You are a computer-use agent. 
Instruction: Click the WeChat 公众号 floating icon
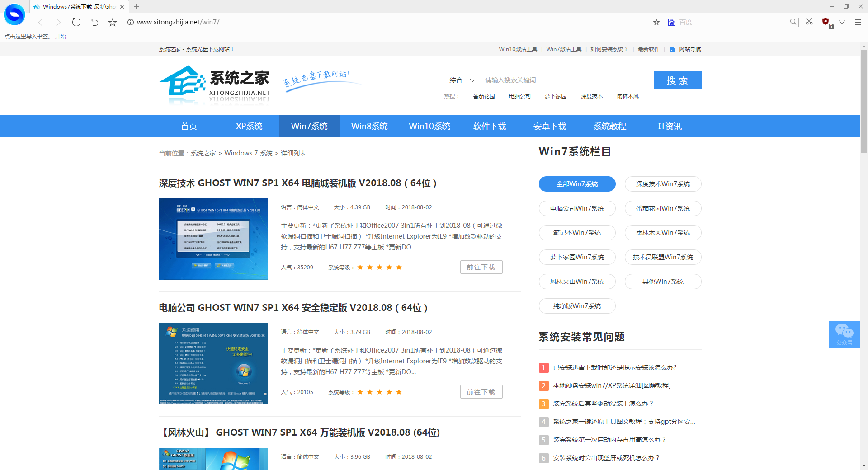844,334
